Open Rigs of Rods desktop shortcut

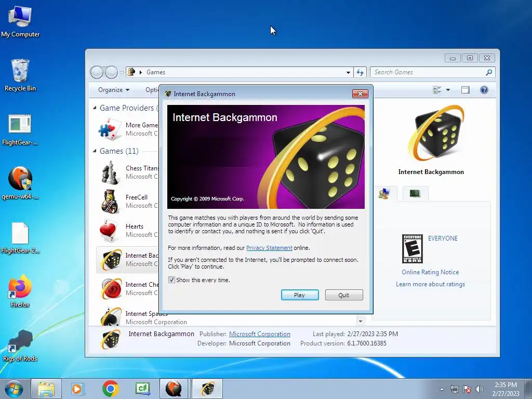tap(20, 345)
